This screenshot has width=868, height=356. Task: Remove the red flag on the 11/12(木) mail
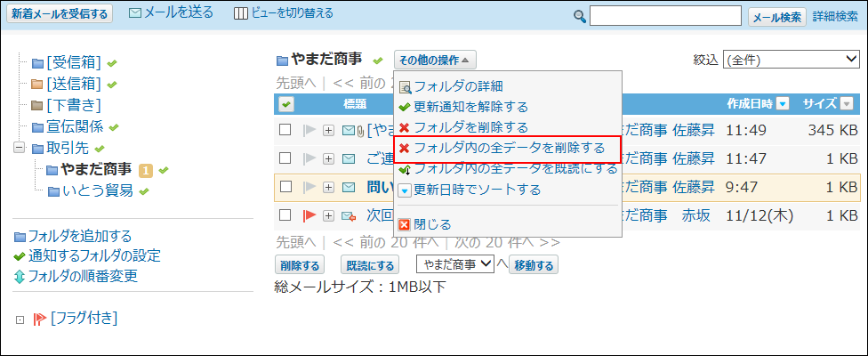(x=309, y=216)
